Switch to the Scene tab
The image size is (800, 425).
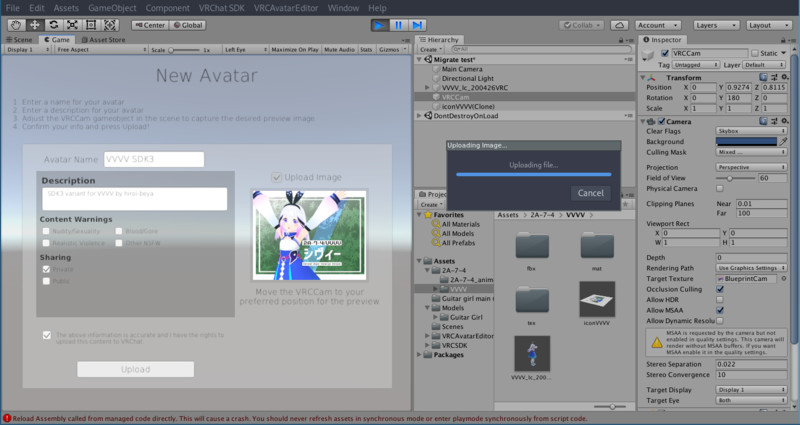point(19,39)
